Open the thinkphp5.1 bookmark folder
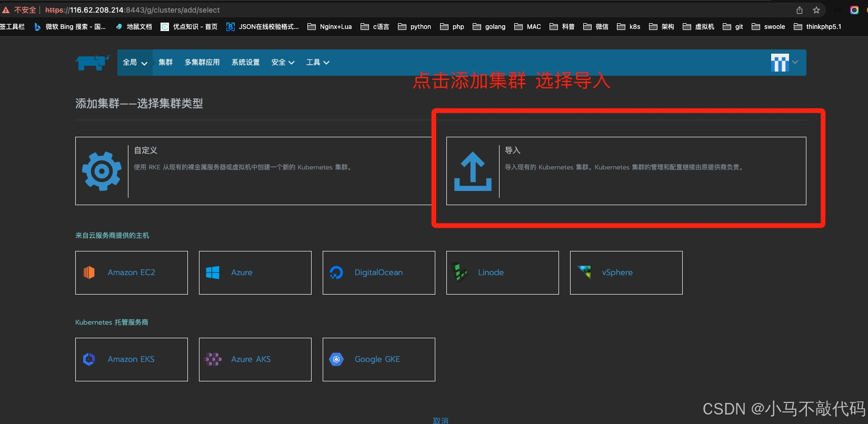Viewport: 868px width, 424px height. pyautogui.click(x=817, y=27)
